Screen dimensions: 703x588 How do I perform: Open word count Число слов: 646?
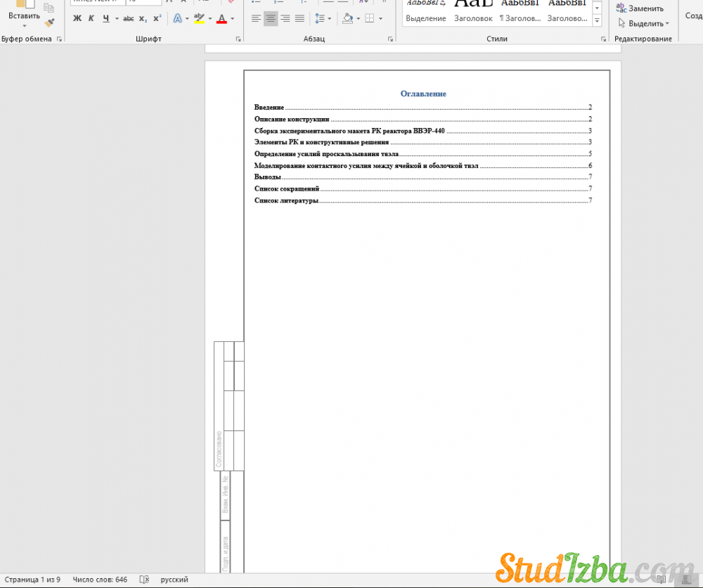click(x=100, y=580)
